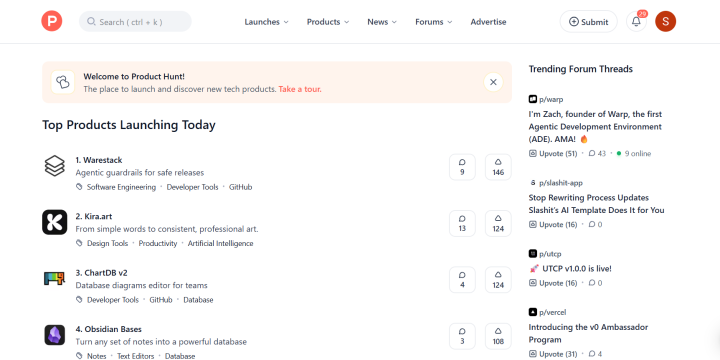This screenshot has height=360, width=720.
Task: Select Database tag under ChartDB v2
Action: (x=198, y=300)
